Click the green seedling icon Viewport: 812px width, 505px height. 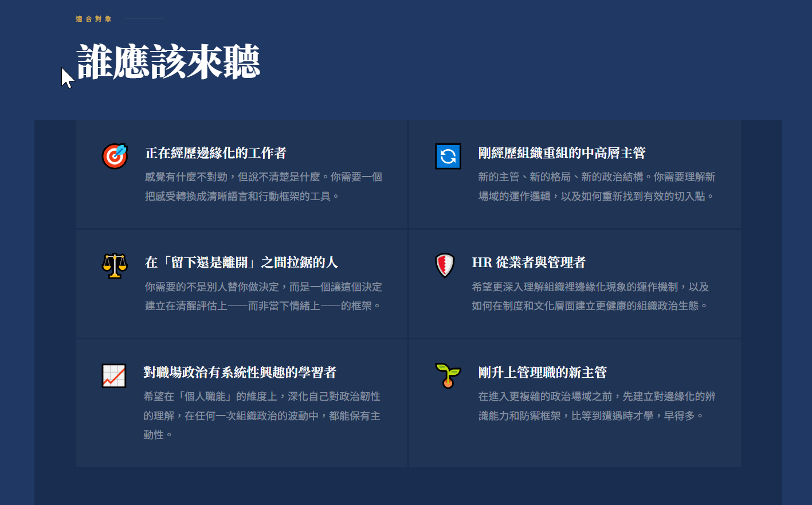click(x=448, y=375)
